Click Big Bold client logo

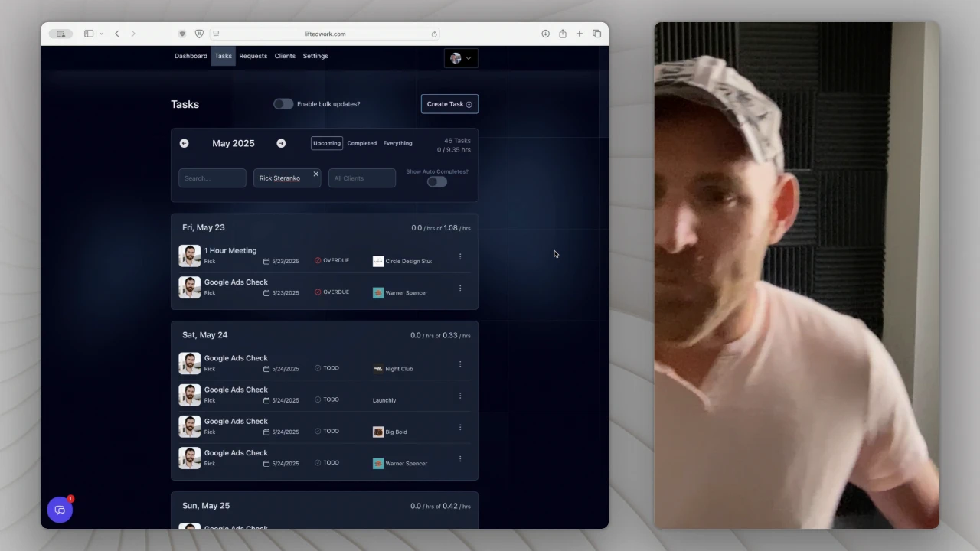click(x=378, y=432)
